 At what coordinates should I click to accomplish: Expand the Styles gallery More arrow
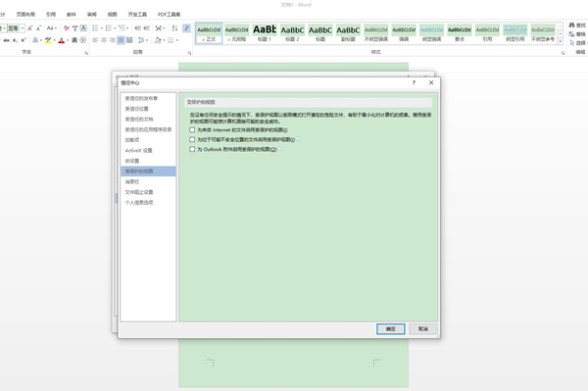pos(560,41)
